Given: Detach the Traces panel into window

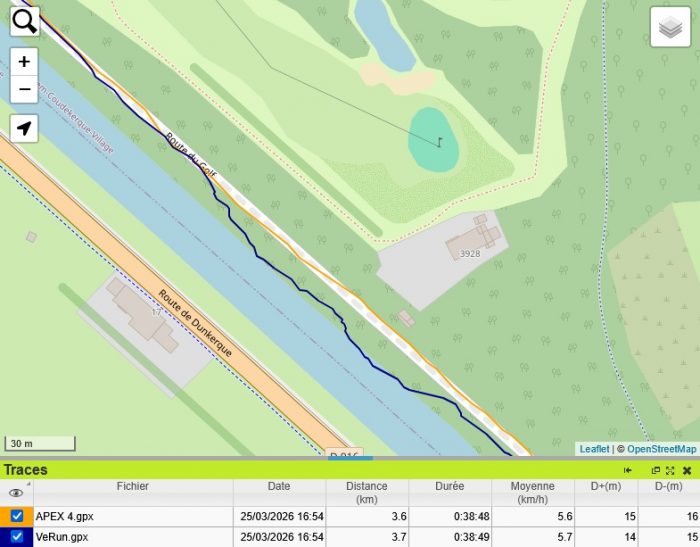Looking at the screenshot, I should (x=656, y=470).
